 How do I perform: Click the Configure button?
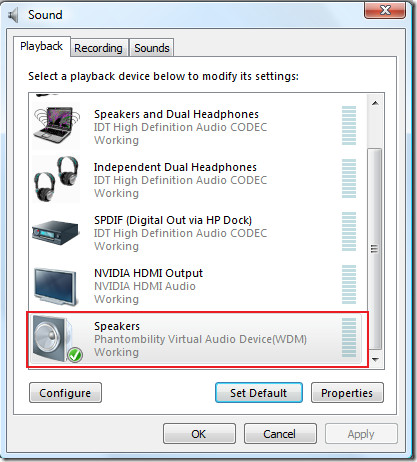tap(65, 393)
